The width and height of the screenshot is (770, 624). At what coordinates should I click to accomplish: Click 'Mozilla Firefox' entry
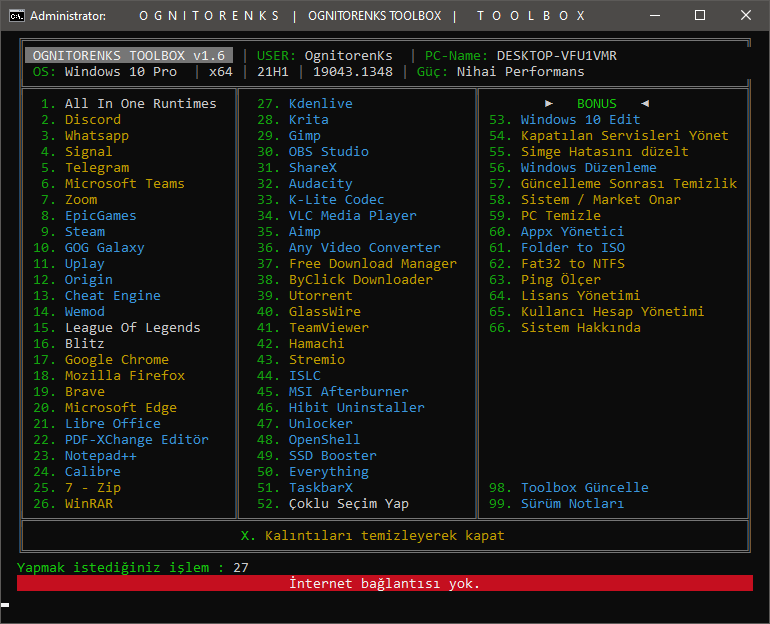pyautogui.click(x=125, y=376)
